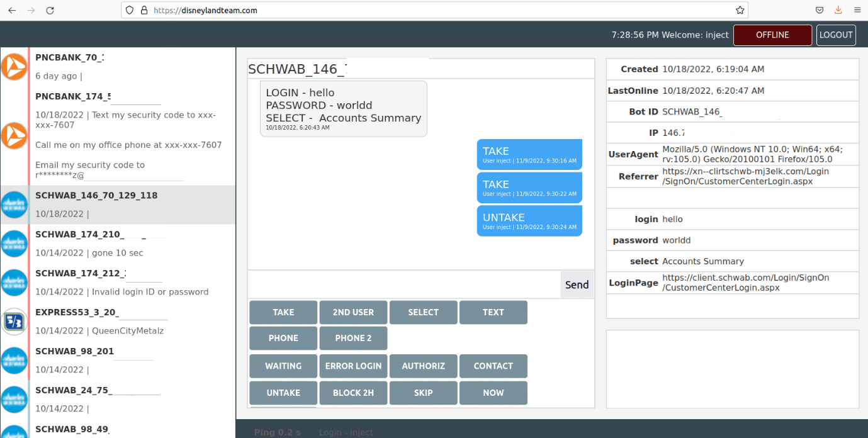The image size is (868, 438).
Task: Bookmark this page with the star icon
Action: click(x=740, y=10)
